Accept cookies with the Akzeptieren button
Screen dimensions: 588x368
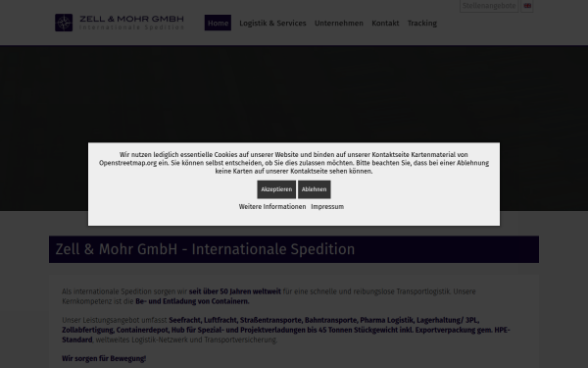click(276, 189)
